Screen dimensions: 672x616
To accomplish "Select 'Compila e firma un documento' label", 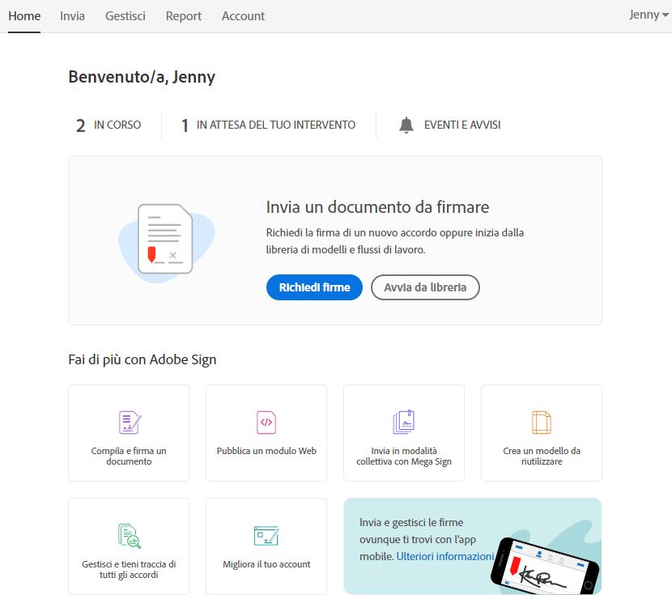I will 129,457.
